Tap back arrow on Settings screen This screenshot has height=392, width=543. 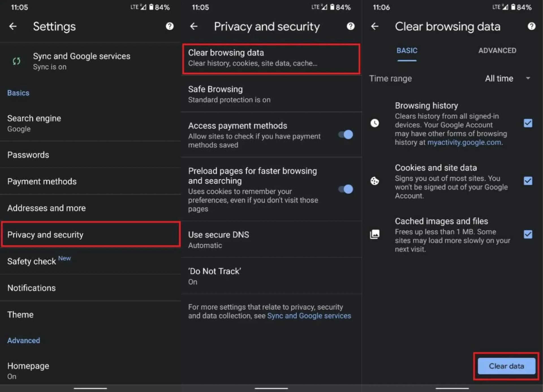click(x=13, y=26)
